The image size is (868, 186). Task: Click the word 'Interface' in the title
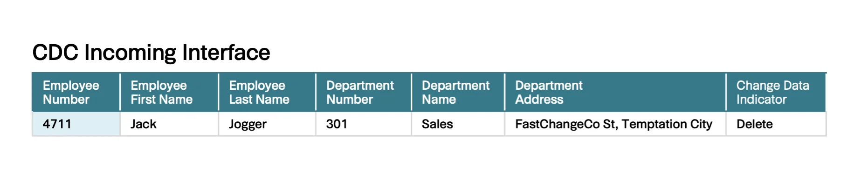[x=226, y=53]
